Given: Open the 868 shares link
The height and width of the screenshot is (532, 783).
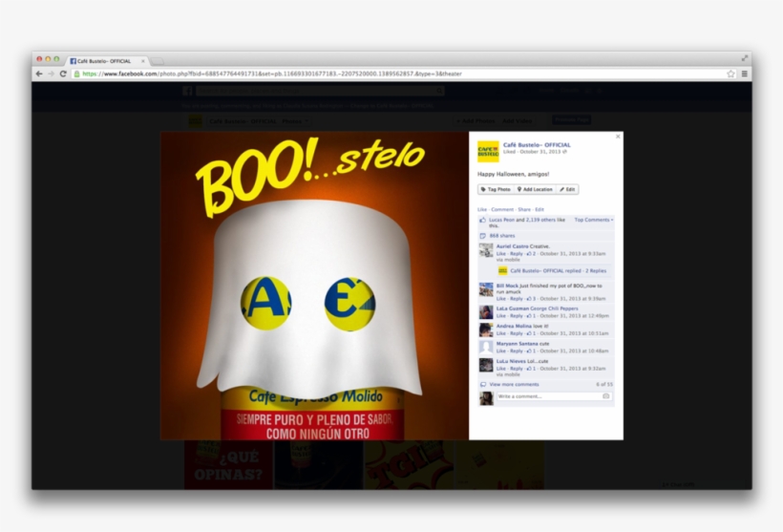Looking at the screenshot, I should click(502, 236).
